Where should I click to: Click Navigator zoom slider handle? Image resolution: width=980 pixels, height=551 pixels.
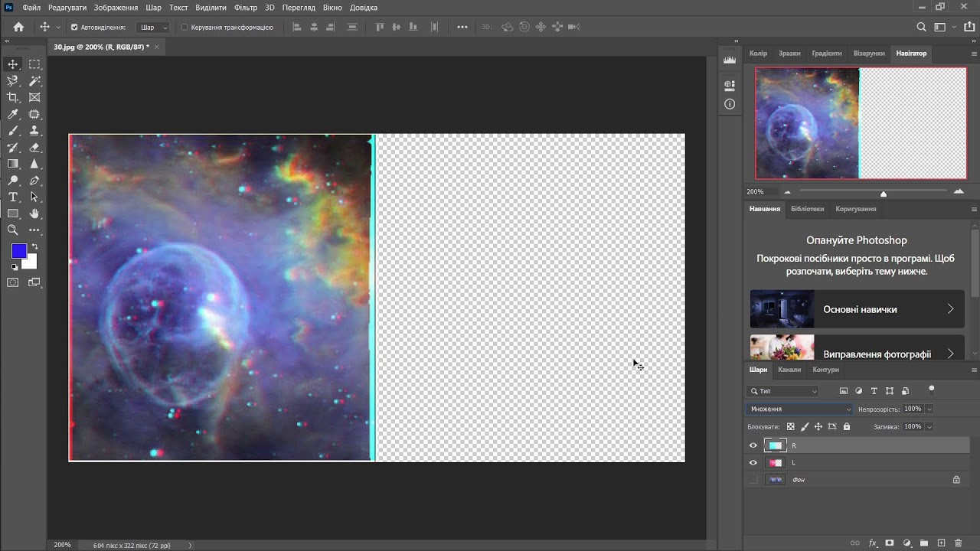coord(884,194)
